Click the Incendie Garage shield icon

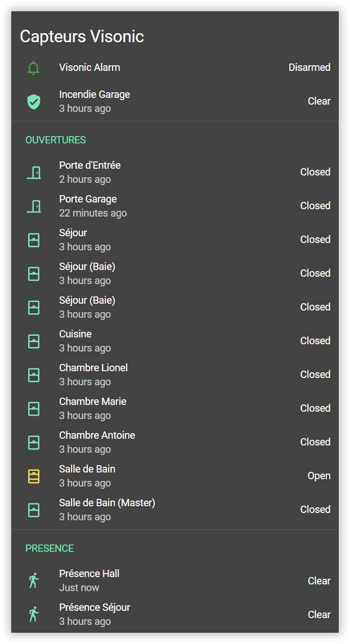[x=34, y=102]
